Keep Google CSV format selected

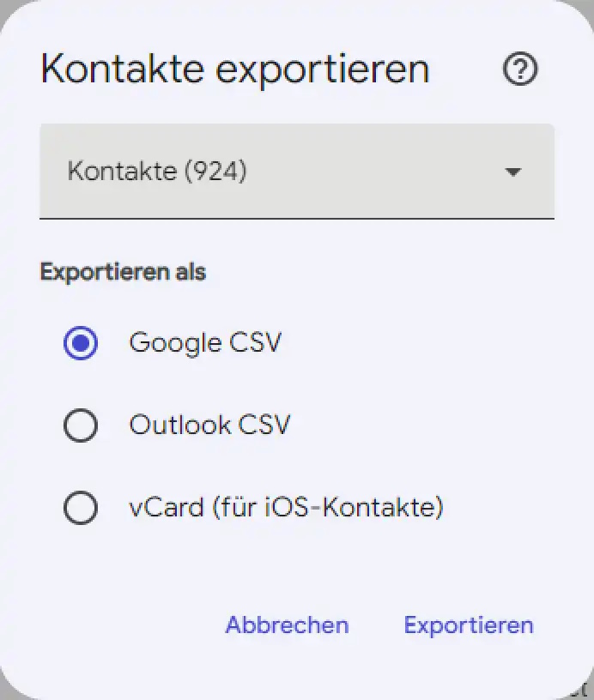81,343
